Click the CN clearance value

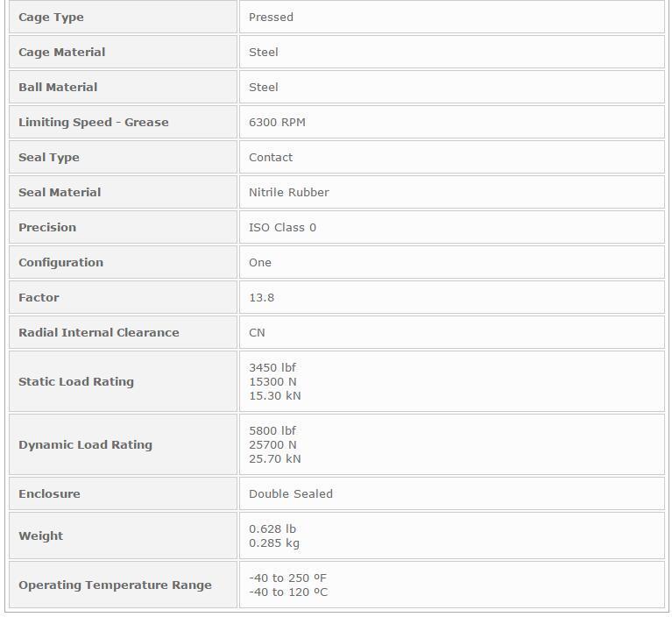click(257, 333)
